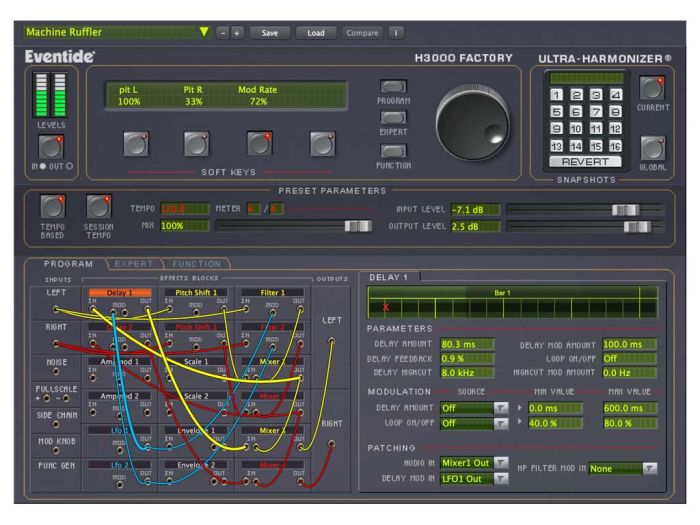
Task: Switch to the EXPERT tab
Action: pos(133,264)
